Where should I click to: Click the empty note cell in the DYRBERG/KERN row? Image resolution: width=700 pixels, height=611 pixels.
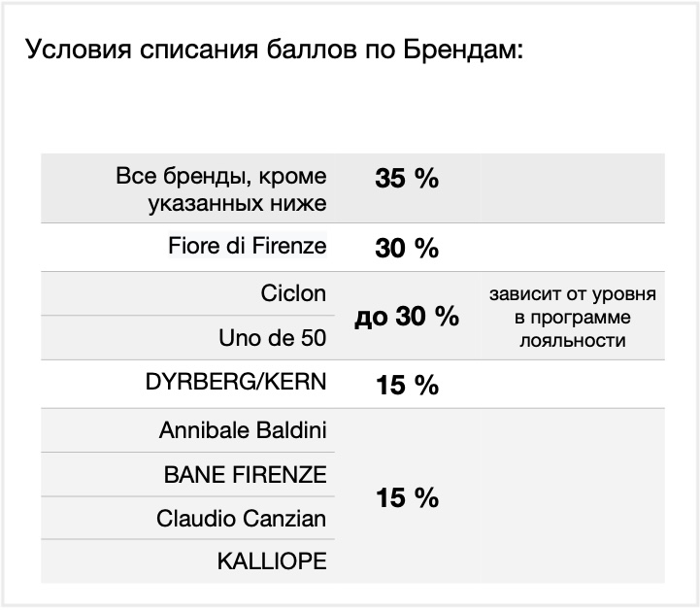click(x=572, y=385)
